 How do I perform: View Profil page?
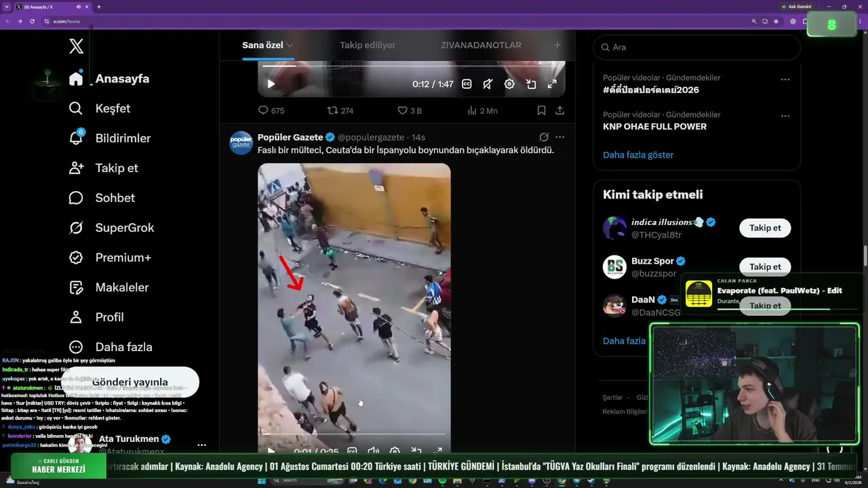96,317
